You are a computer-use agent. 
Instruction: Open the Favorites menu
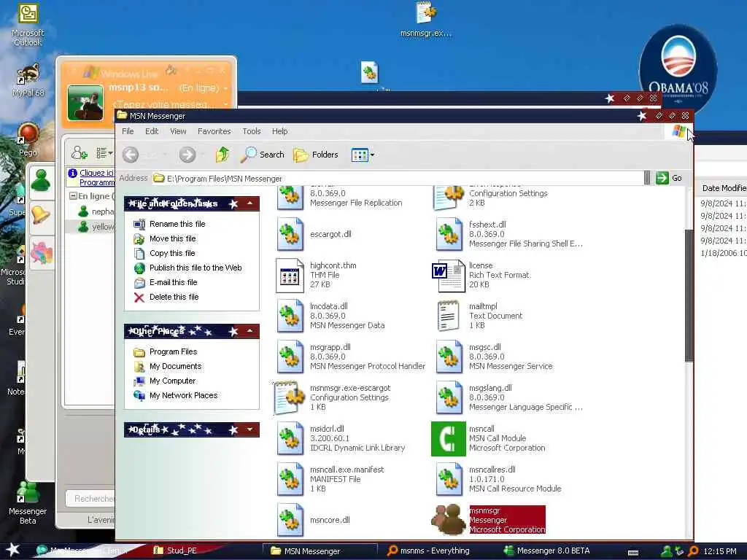coord(214,131)
